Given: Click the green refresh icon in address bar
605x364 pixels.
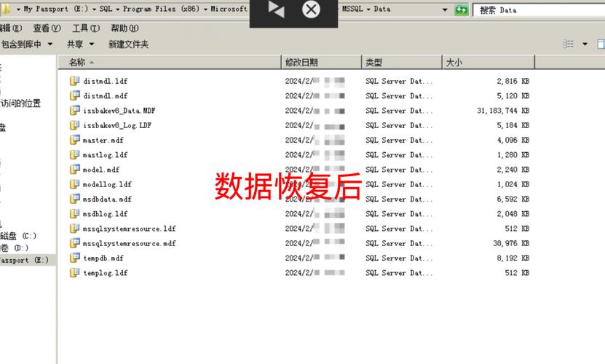Looking at the screenshot, I should (x=461, y=9).
